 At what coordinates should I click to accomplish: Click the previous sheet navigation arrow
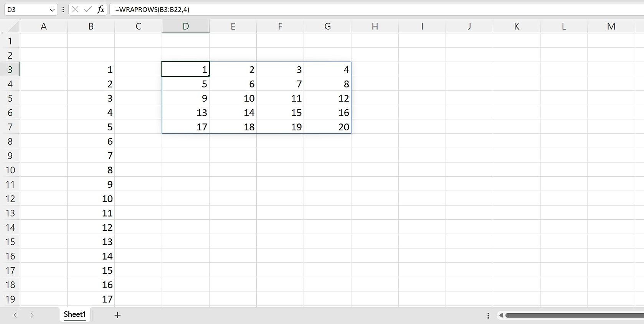(x=15, y=315)
